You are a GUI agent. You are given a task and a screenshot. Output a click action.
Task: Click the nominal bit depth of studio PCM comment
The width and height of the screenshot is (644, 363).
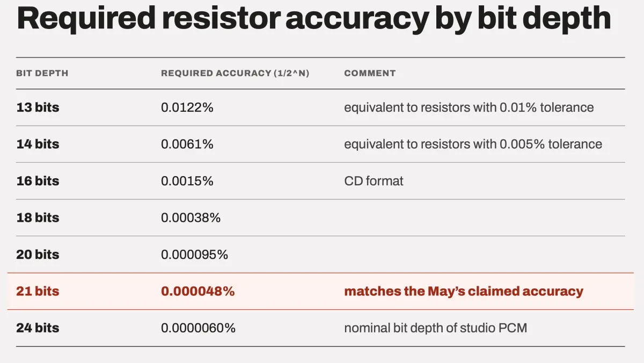[x=435, y=328]
